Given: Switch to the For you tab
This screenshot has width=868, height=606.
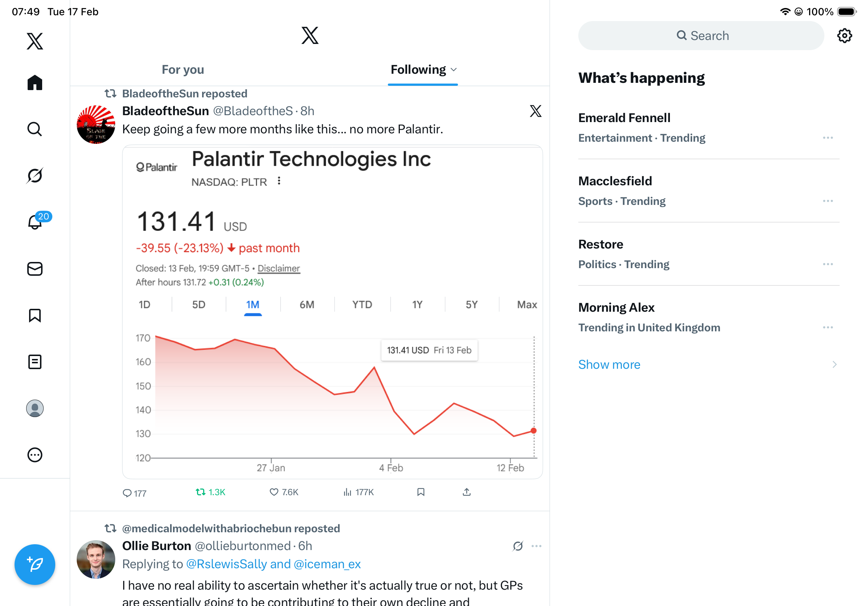Looking at the screenshot, I should (182, 70).
